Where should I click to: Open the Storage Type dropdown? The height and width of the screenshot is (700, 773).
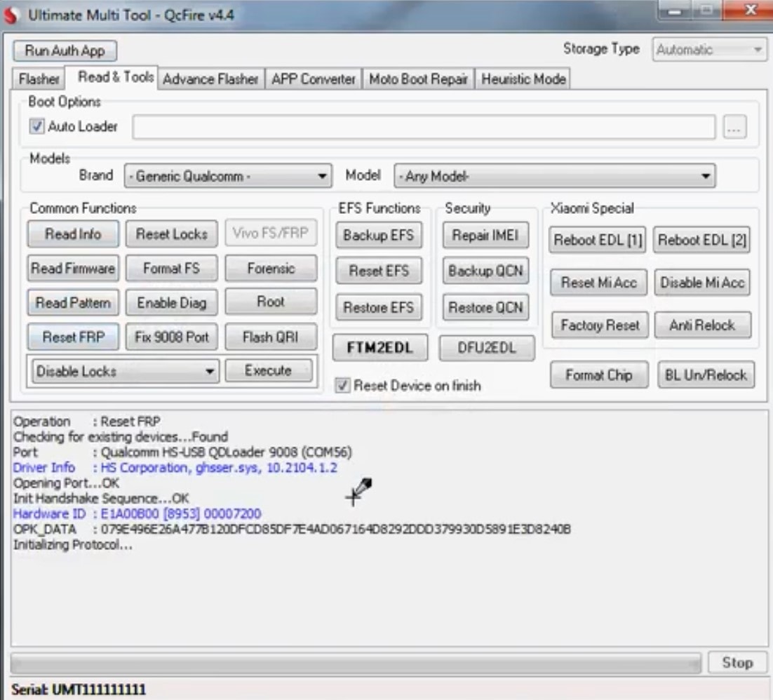pos(709,50)
